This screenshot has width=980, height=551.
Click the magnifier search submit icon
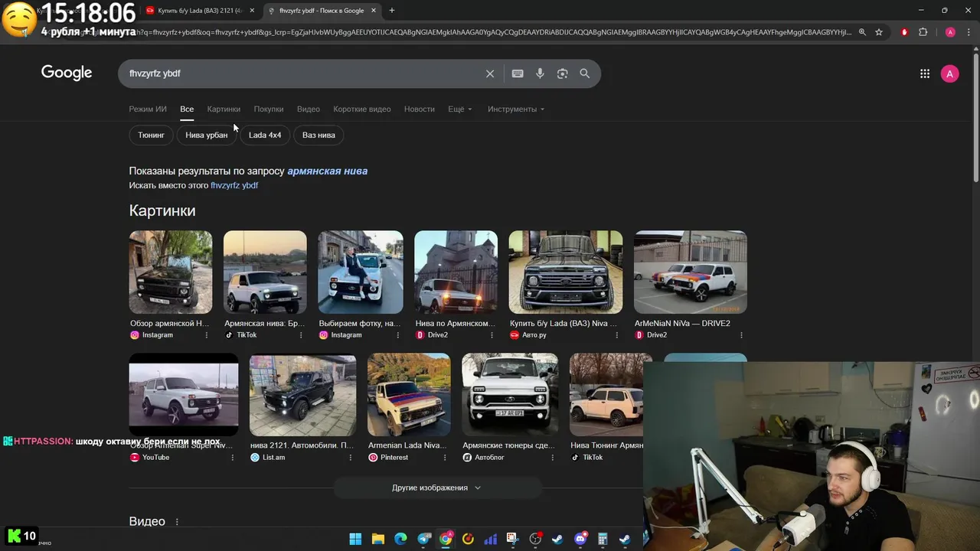tap(585, 73)
